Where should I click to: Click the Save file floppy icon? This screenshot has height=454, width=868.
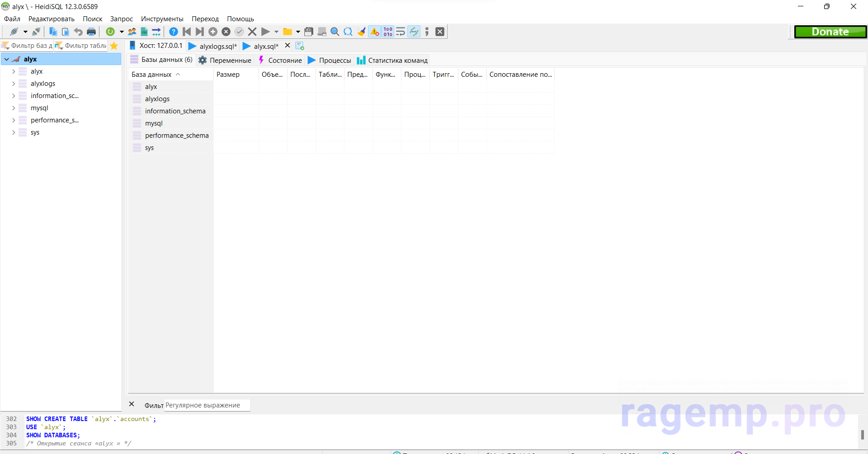click(309, 32)
